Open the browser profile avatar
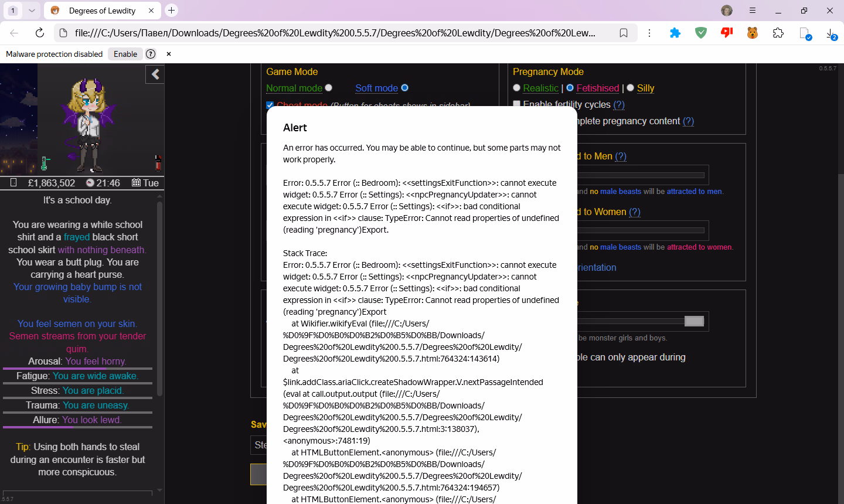Screen dimensions: 844x504 point(727,11)
